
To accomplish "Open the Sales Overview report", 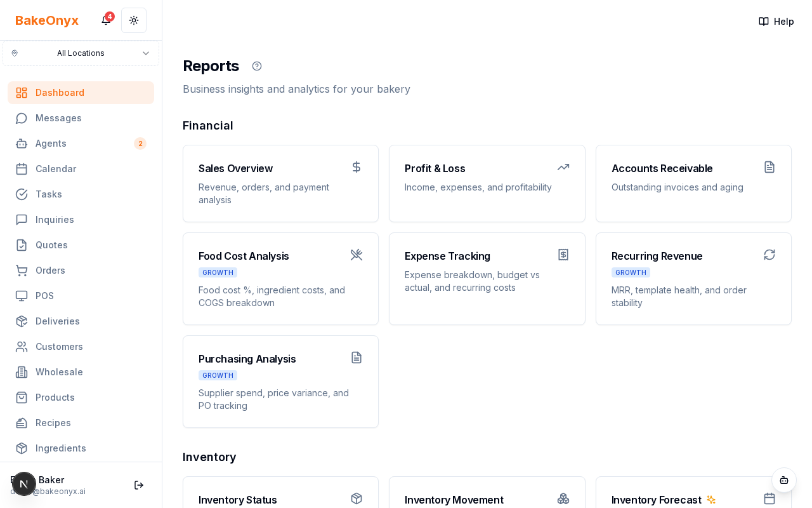I will pos(280,184).
